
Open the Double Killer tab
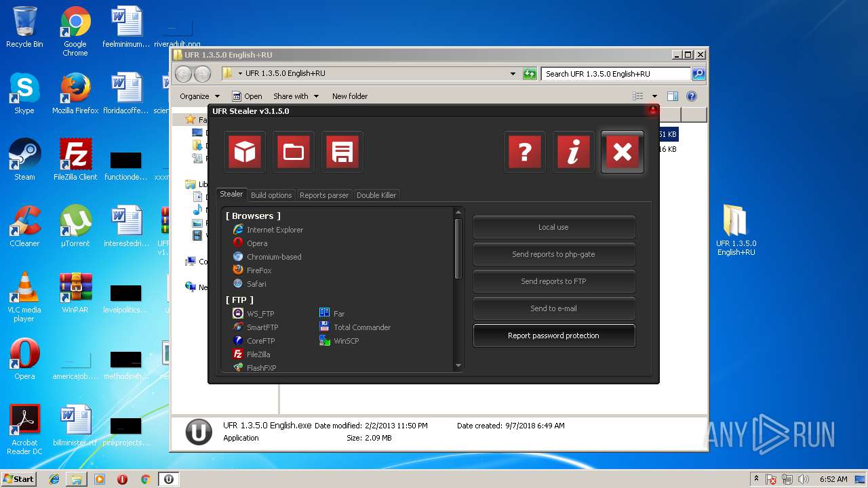point(376,195)
